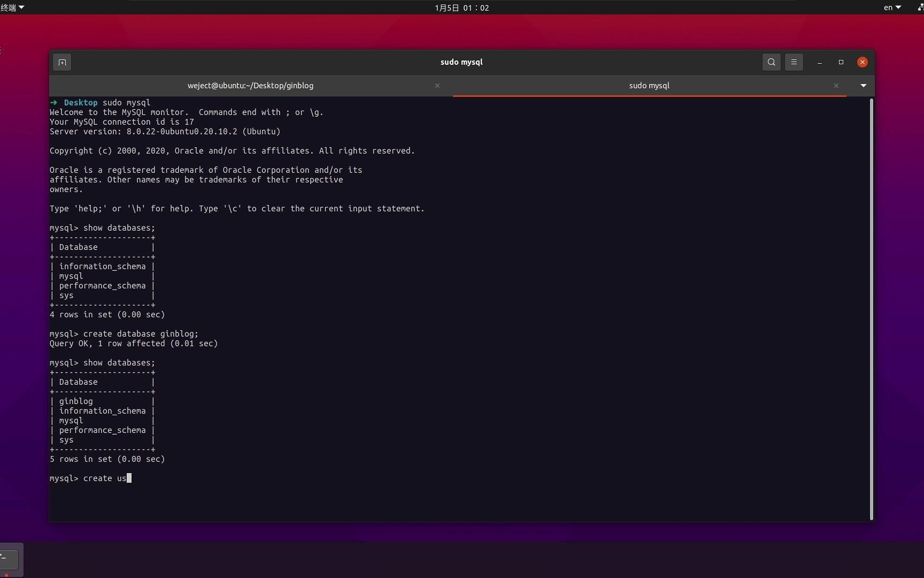
Task: Click the 'create us' command prompt line
Action: point(90,478)
